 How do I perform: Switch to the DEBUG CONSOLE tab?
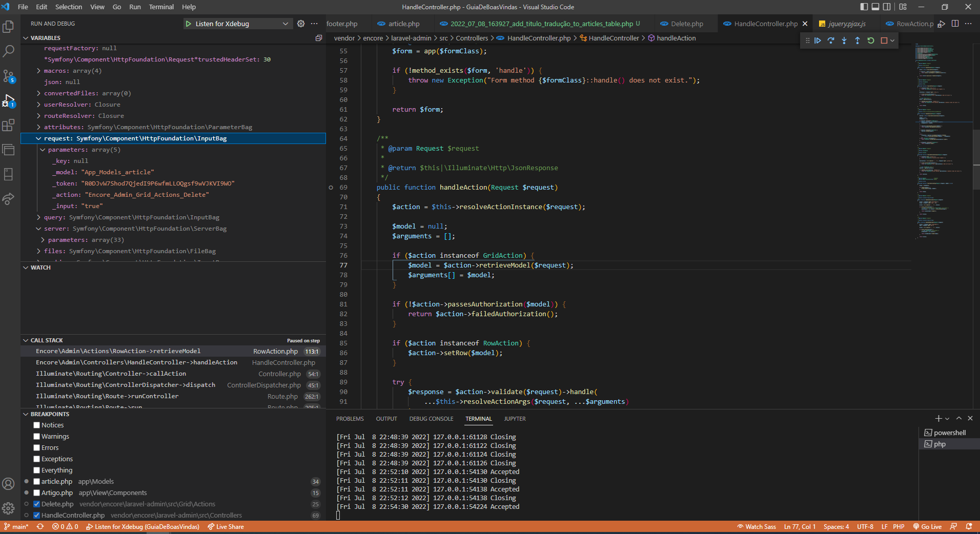(x=431, y=419)
